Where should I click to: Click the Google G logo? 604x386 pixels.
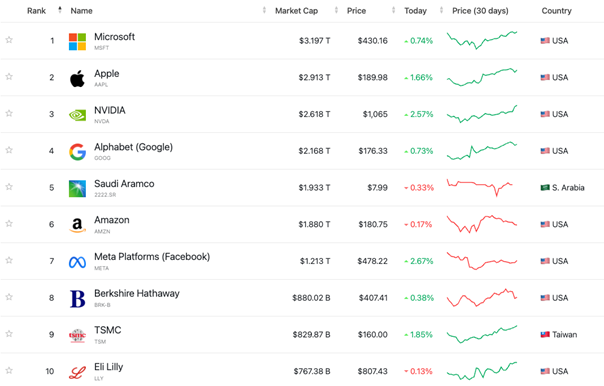(77, 151)
